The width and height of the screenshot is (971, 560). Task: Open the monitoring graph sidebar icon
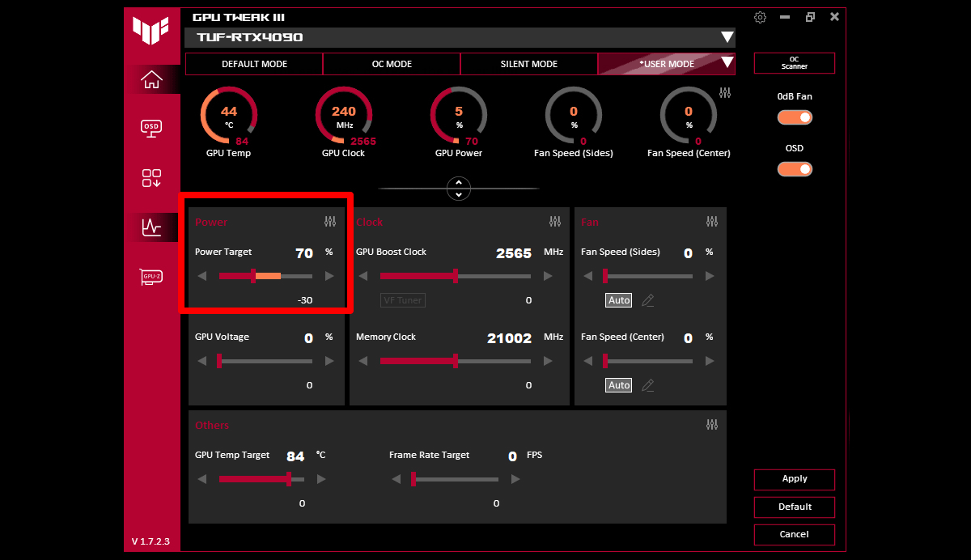tap(151, 227)
